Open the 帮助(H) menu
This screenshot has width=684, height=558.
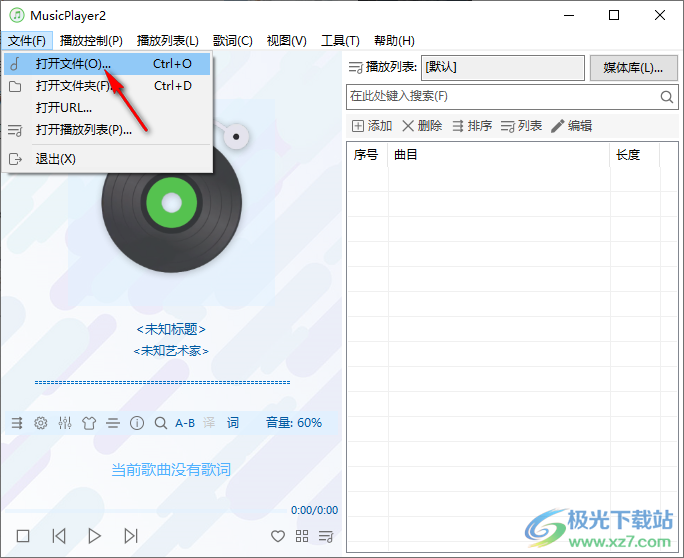[394, 41]
